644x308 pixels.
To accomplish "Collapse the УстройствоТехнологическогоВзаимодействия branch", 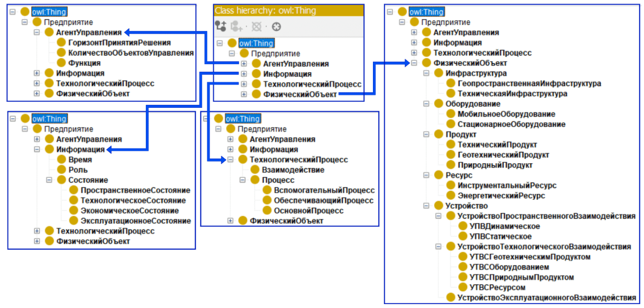I will click(438, 246).
